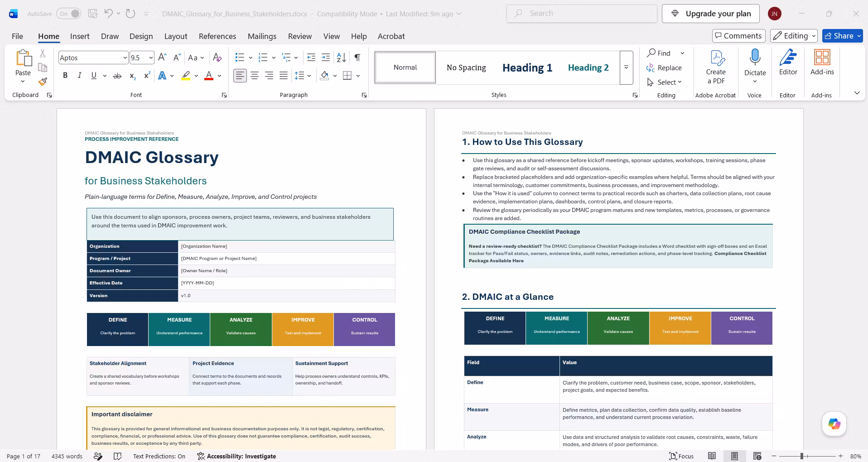Center align the text

tap(255, 76)
